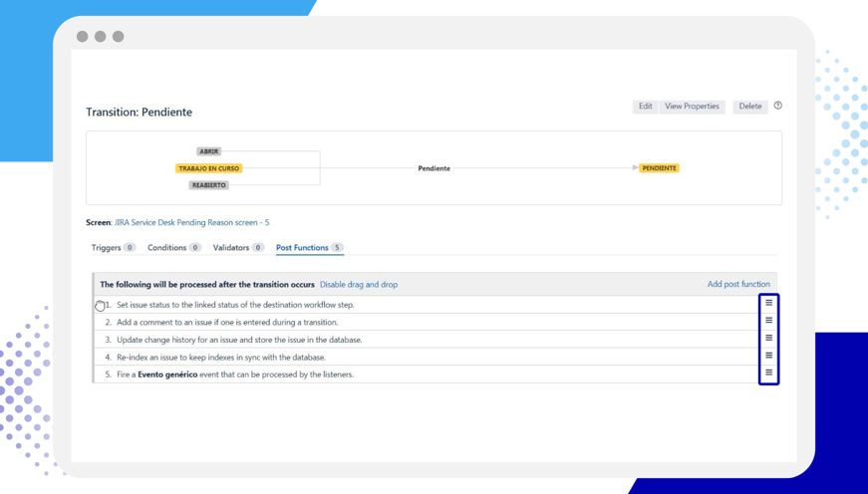This screenshot has width=868, height=494.
Task: Switch to the Conditions tab
Action: pos(173,248)
